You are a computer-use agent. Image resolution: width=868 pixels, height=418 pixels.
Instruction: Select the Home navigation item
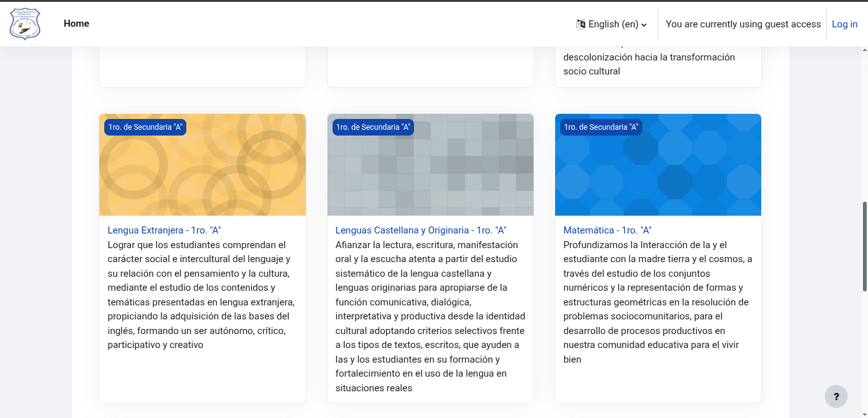pyautogui.click(x=76, y=24)
